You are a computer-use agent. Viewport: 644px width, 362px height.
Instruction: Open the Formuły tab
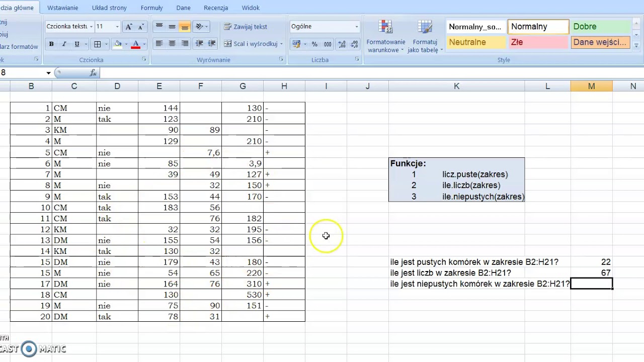pos(151,8)
